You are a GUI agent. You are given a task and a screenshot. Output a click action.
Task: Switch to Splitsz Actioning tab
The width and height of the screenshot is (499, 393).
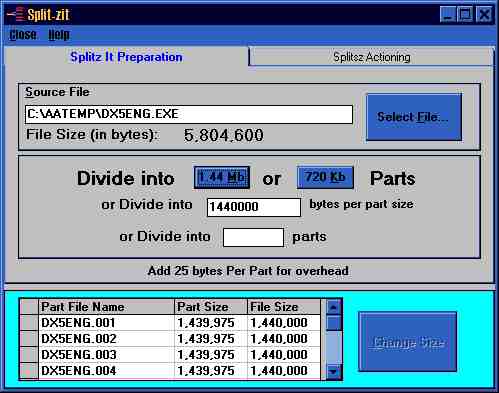(371, 57)
